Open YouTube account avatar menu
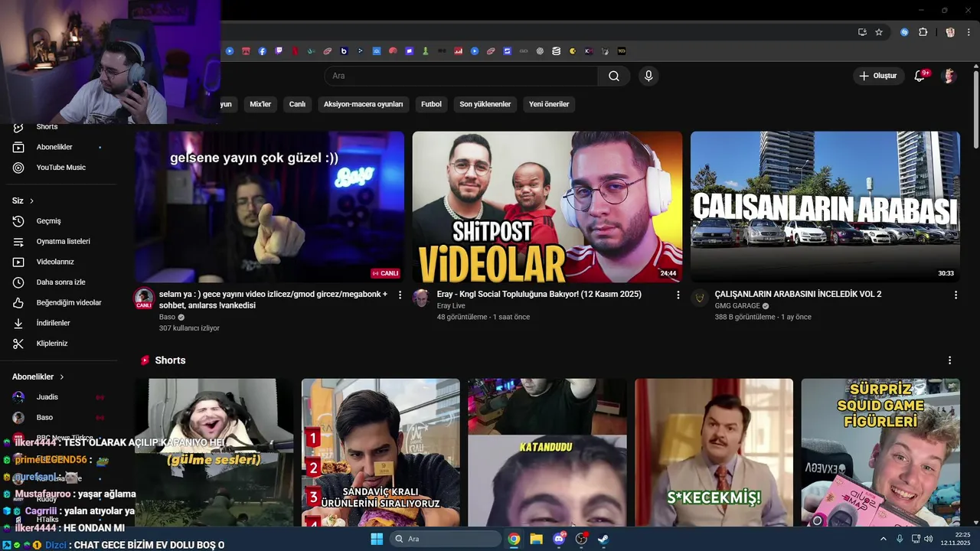980x551 pixels. (949, 76)
